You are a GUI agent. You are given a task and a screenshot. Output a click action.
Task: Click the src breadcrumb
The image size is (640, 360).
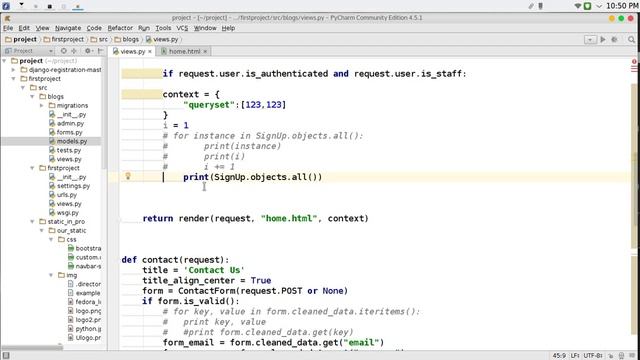99,40
